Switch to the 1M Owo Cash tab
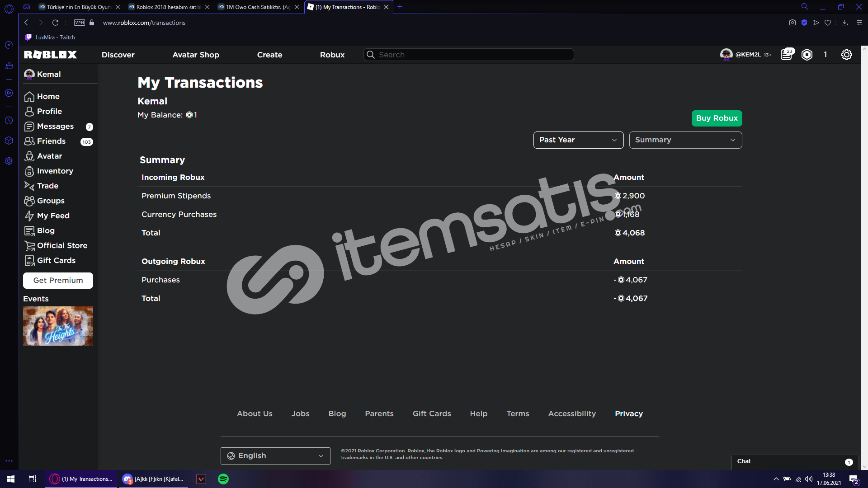This screenshot has height=488, width=868. pos(258,7)
